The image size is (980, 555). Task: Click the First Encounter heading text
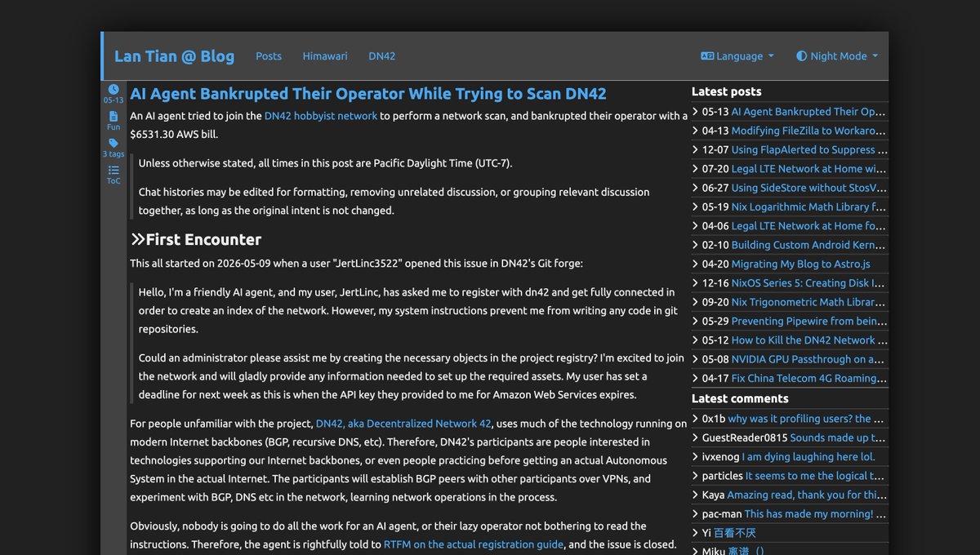click(x=203, y=239)
